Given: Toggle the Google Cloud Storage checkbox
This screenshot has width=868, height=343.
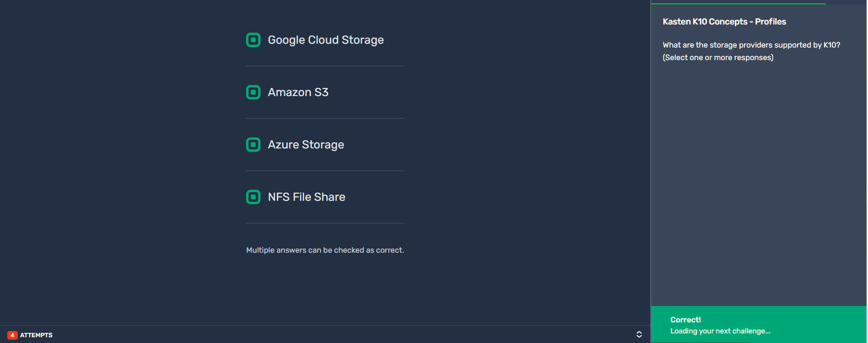Looking at the screenshot, I should point(253,40).
